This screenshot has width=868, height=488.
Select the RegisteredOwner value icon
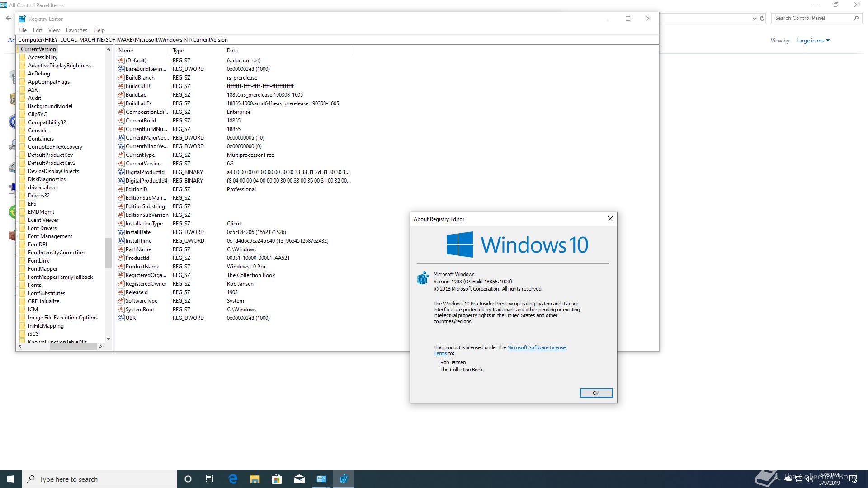121,283
